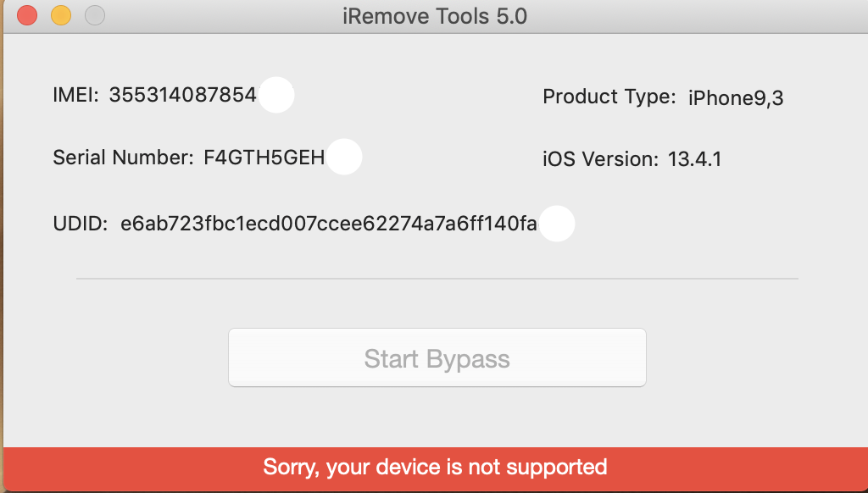Click the white dot at the UDID's end
The height and width of the screenshot is (493, 868).
coord(557,224)
